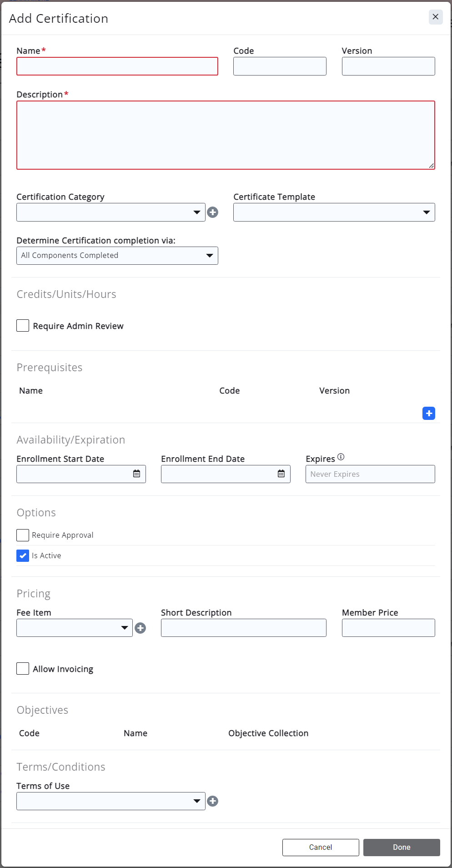Click the Objectives Name column header
452x868 pixels.
click(136, 733)
